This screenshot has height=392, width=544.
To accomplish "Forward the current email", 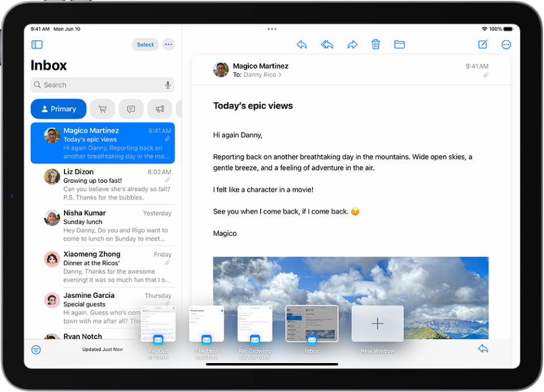I will coord(352,44).
